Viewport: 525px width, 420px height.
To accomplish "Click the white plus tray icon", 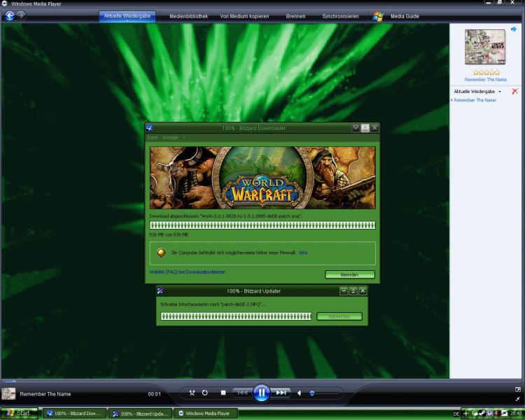I will (x=465, y=414).
